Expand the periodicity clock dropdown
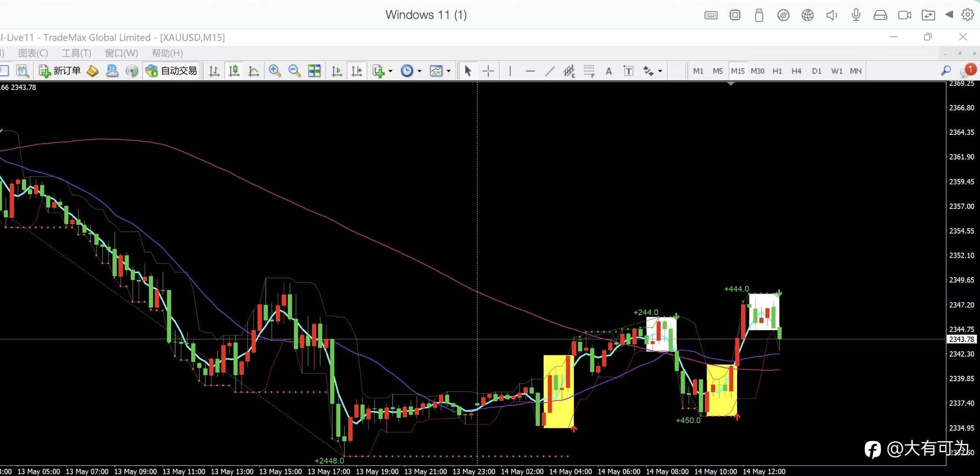Viewport: 980px width, 476px height. [419, 71]
